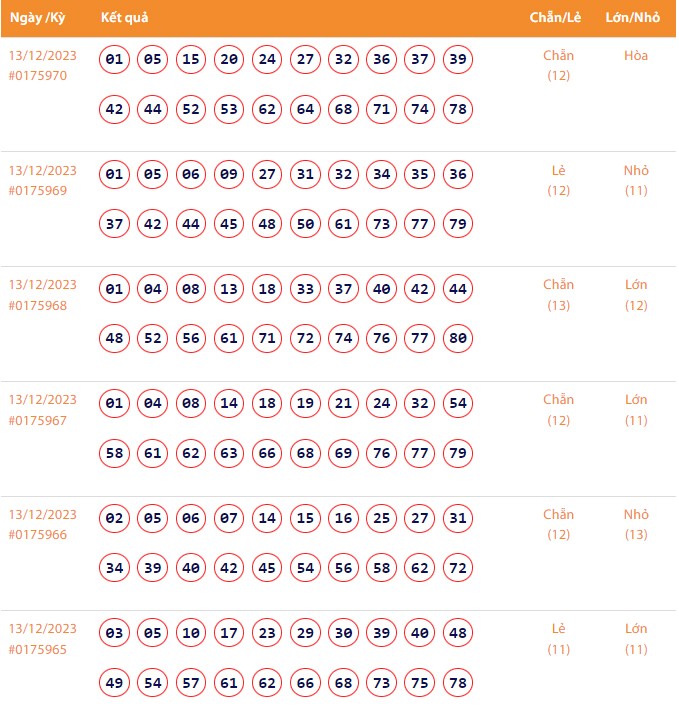Open draw ID #0175965

pyautogui.click(x=37, y=649)
